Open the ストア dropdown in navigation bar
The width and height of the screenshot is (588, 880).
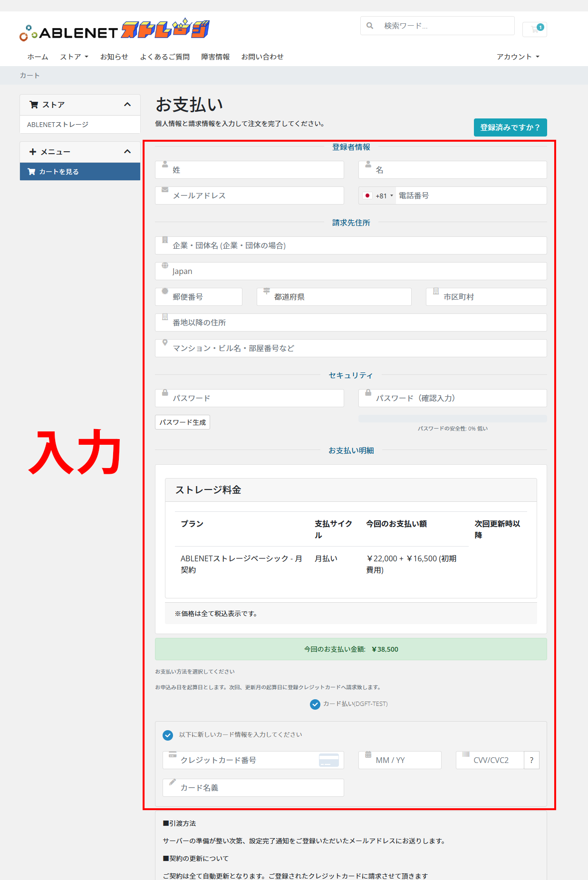pyautogui.click(x=74, y=57)
